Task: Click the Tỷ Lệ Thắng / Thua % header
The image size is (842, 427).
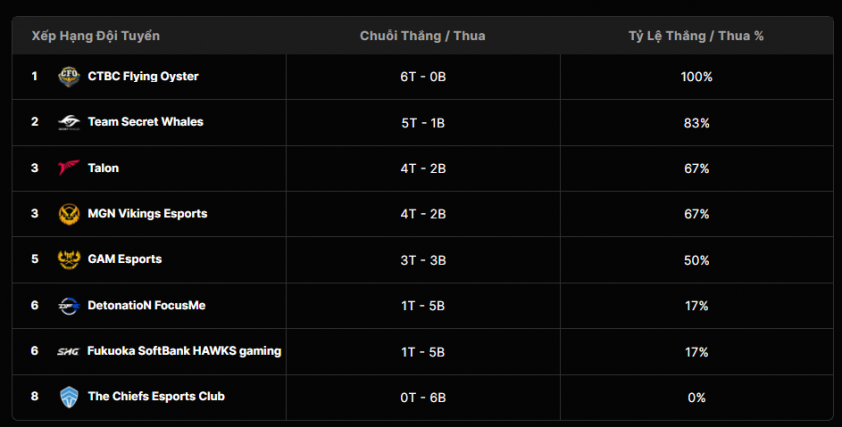Action: [696, 36]
